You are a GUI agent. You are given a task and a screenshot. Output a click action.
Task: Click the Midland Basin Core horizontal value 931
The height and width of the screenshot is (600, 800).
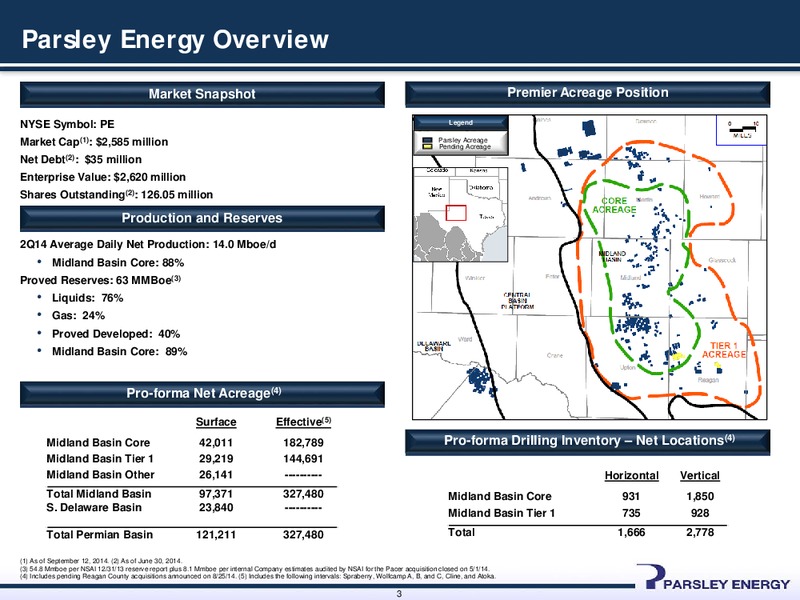(x=631, y=496)
